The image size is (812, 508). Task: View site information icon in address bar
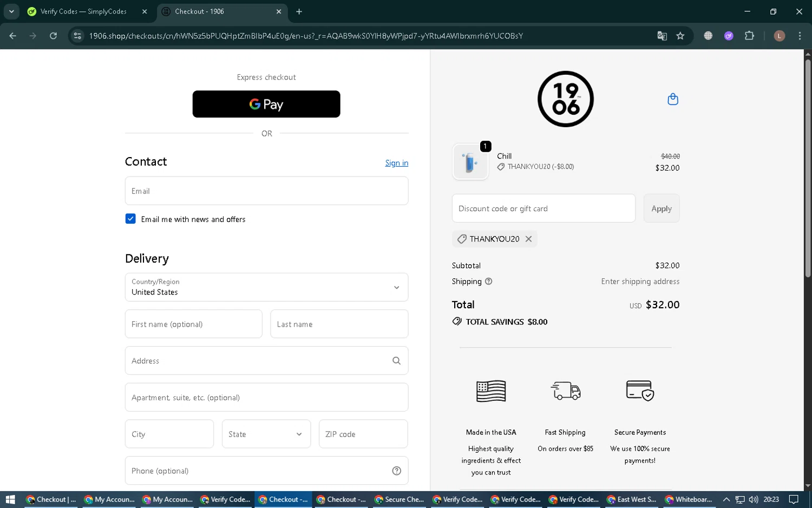(77, 36)
